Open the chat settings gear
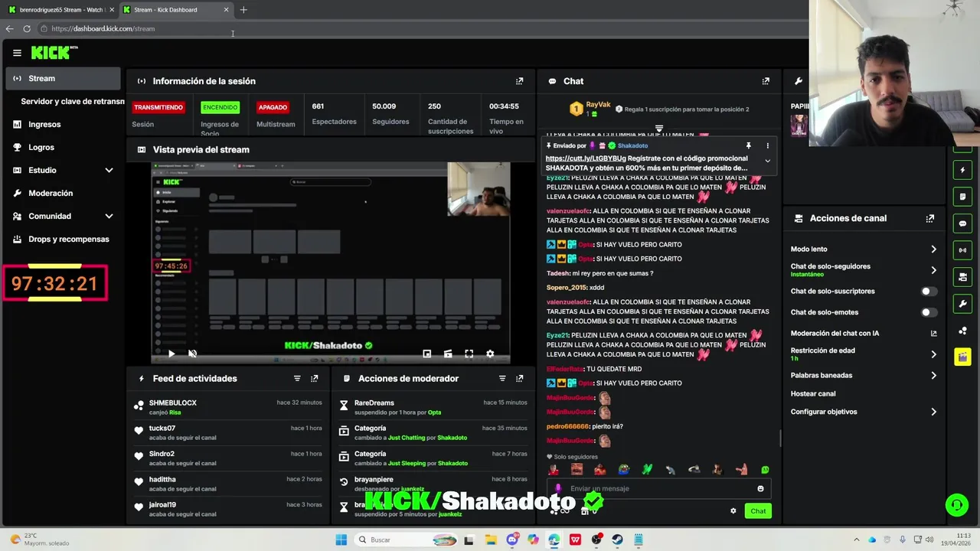This screenshot has height=551, width=980. 733,510
